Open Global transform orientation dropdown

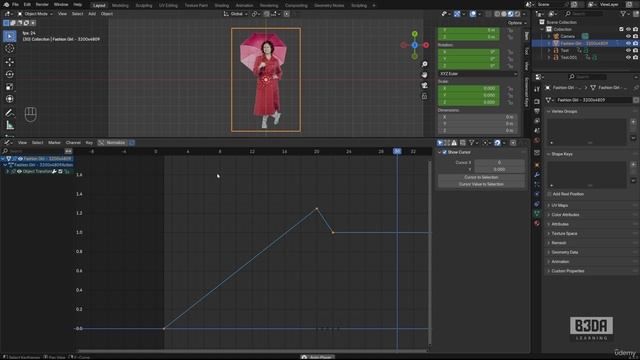click(x=236, y=14)
